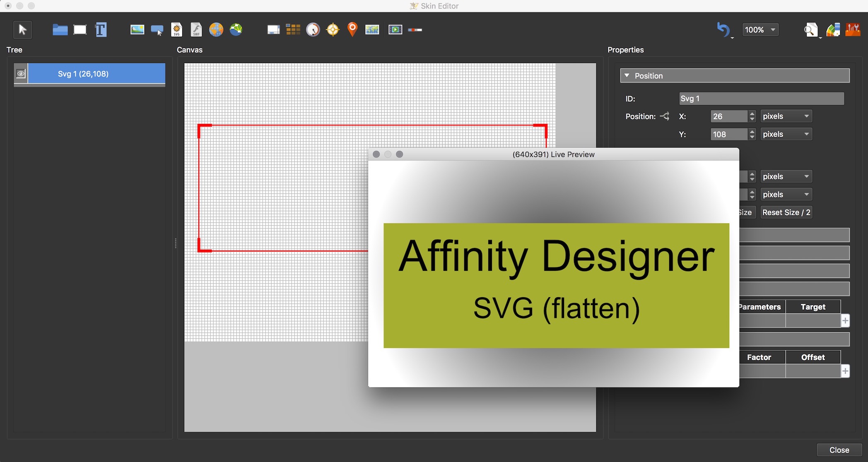
Task: Open the color palette tool
Action: click(833, 30)
